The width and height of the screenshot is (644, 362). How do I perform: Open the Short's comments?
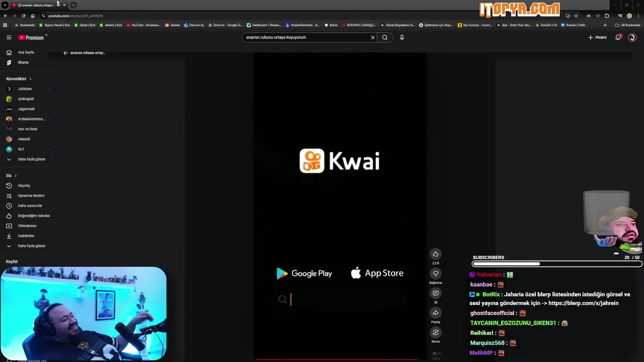click(436, 293)
